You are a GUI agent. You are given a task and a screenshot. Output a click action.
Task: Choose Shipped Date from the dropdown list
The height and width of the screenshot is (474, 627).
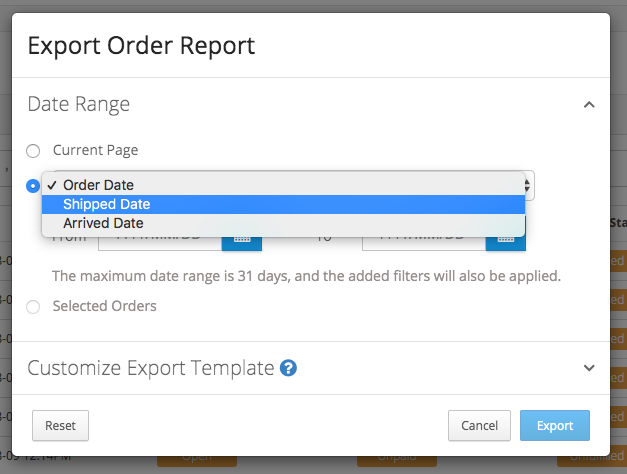(x=283, y=204)
